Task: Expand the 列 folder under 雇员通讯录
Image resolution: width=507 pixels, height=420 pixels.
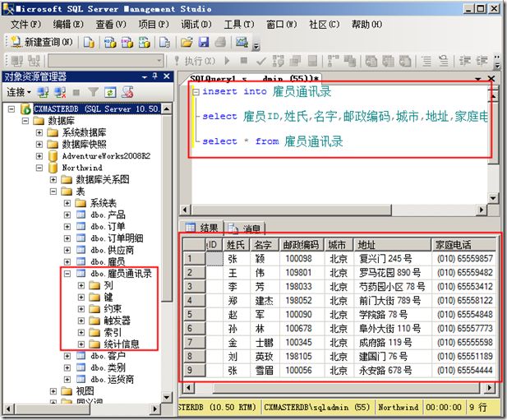Action: (81, 285)
